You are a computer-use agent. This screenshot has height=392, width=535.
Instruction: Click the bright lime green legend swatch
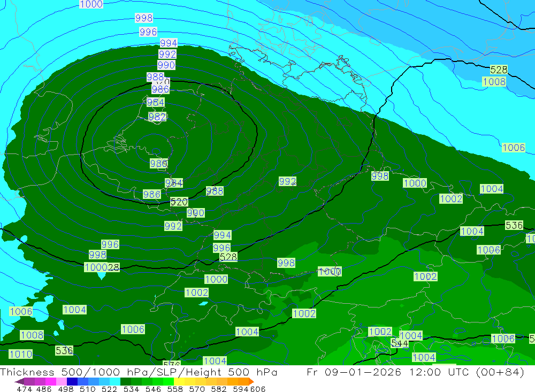169,381
